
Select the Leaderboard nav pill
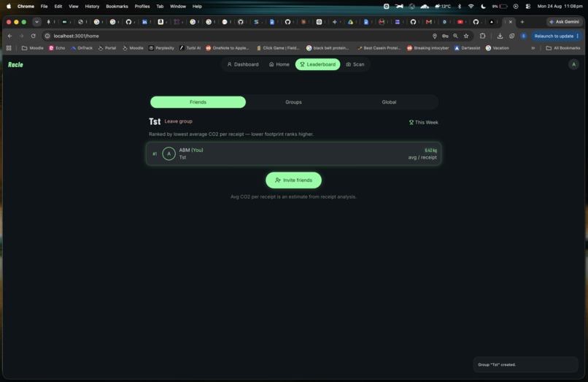tap(317, 64)
